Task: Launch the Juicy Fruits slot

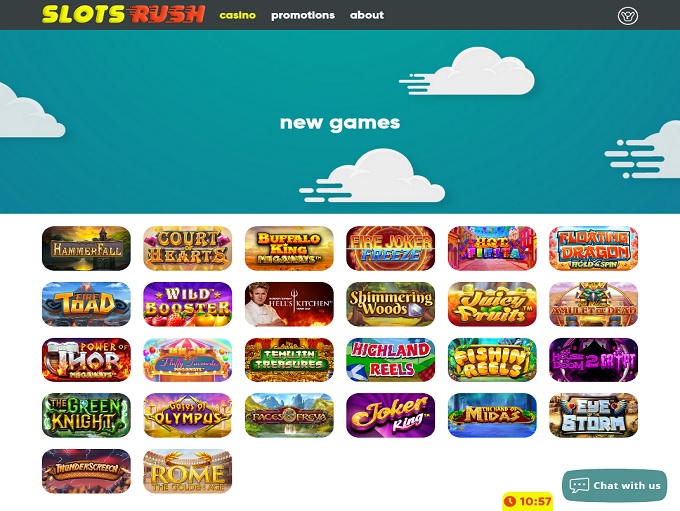Action: tap(492, 304)
